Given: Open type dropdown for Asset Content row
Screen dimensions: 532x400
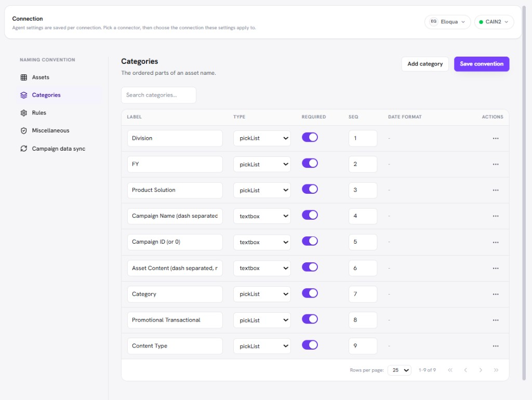Looking at the screenshot, I should click(262, 269).
